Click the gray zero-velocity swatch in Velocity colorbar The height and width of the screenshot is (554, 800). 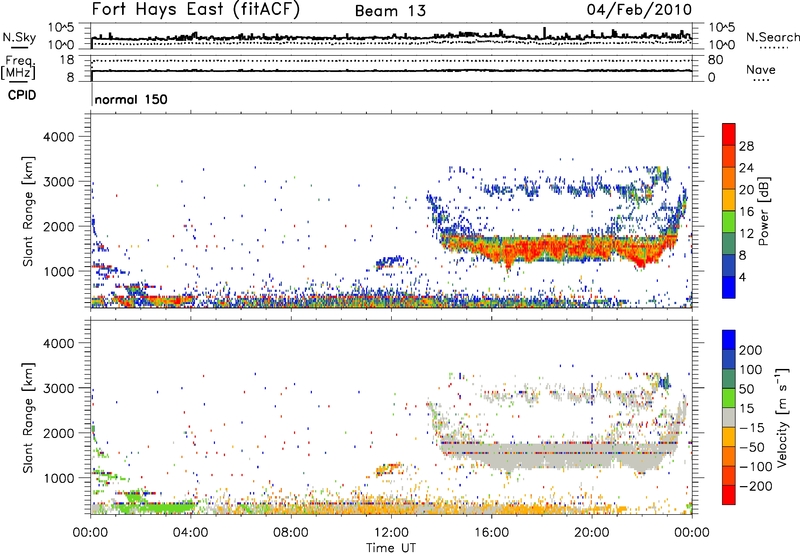pos(729,417)
